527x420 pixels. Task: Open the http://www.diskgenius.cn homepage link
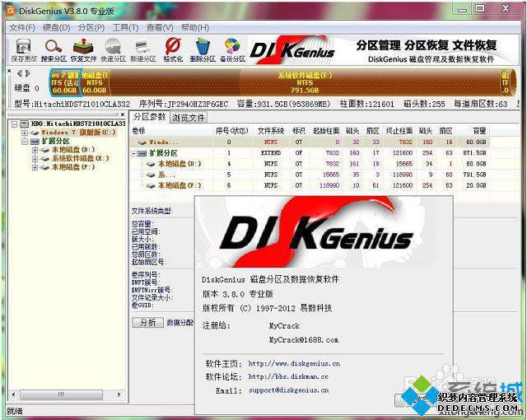tap(294, 363)
